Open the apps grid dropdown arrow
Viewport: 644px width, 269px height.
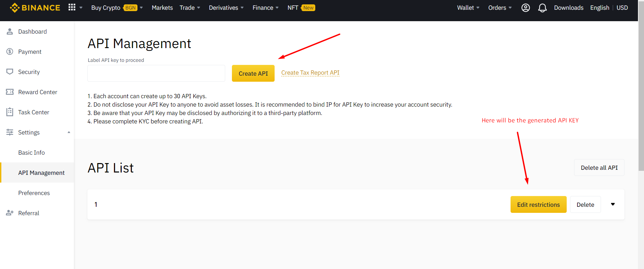[81, 8]
